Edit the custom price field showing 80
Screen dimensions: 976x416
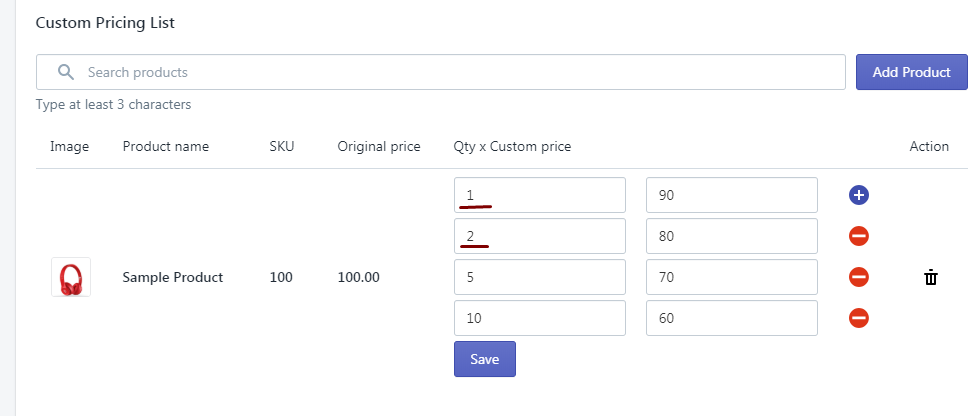click(x=731, y=236)
